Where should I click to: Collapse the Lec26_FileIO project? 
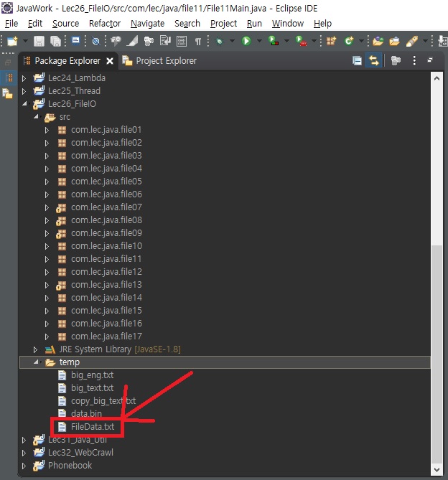(x=24, y=104)
